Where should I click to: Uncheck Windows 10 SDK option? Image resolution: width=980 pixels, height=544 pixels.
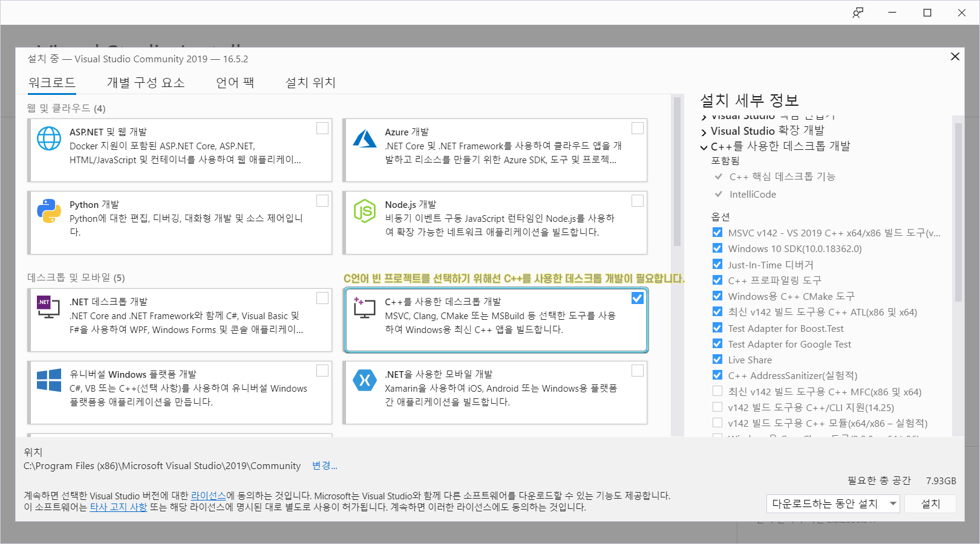(x=717, y=248)
